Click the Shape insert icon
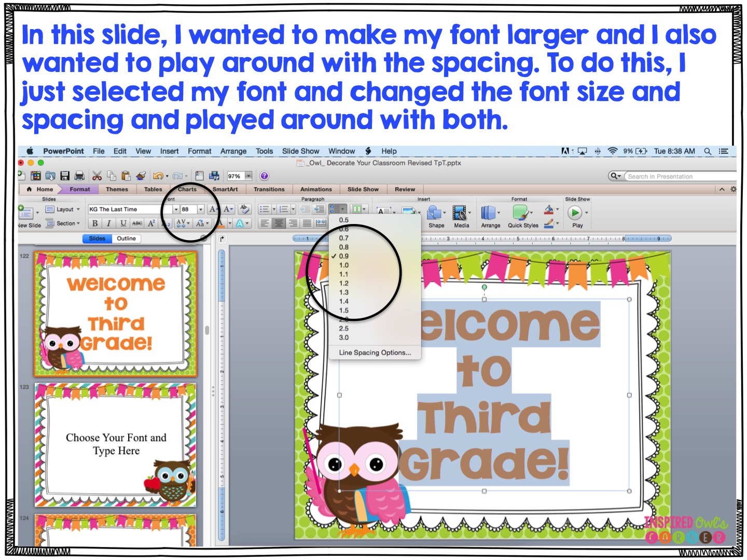This screenshot has height=560, width=747. (x=436, y=214)
